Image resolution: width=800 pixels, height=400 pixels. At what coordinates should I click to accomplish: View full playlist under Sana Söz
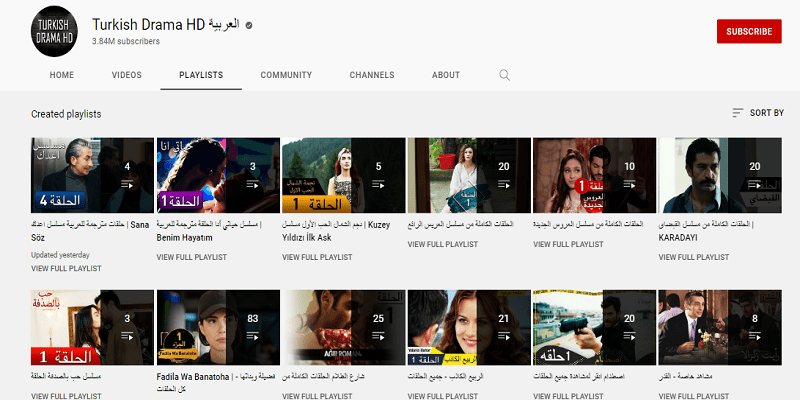(x=66, y=268)
